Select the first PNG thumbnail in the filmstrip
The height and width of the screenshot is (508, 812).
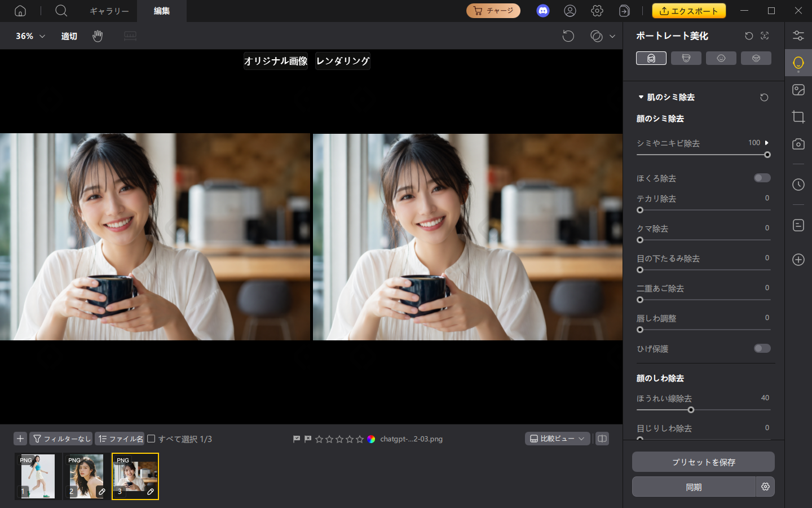(x=37, y=476)
